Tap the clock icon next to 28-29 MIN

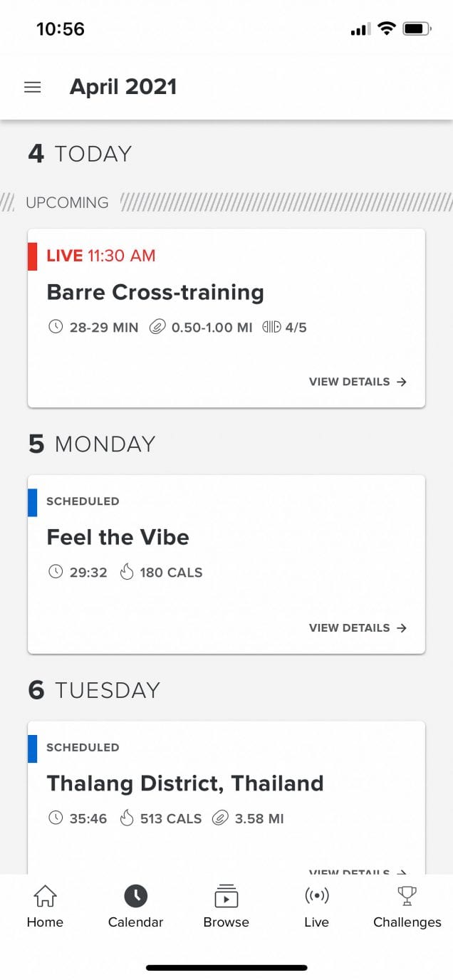pyautogui.click(x=56, y=327)
